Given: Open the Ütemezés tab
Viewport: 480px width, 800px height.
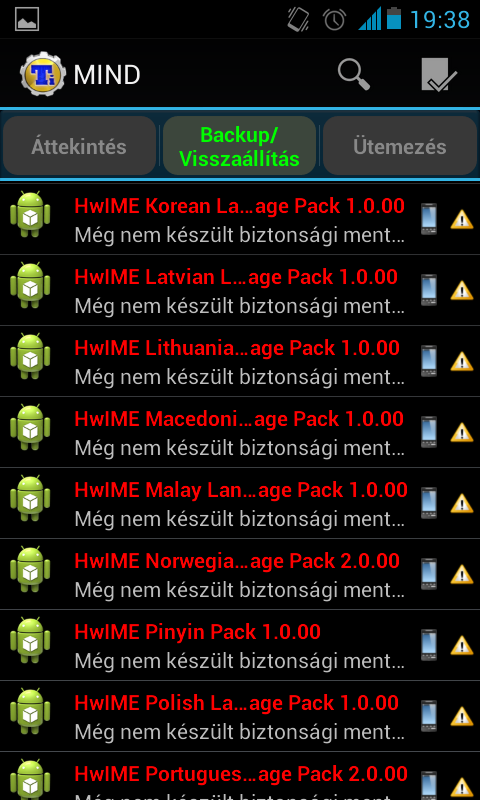Looking at the screenshot, I should coord(400,146).
